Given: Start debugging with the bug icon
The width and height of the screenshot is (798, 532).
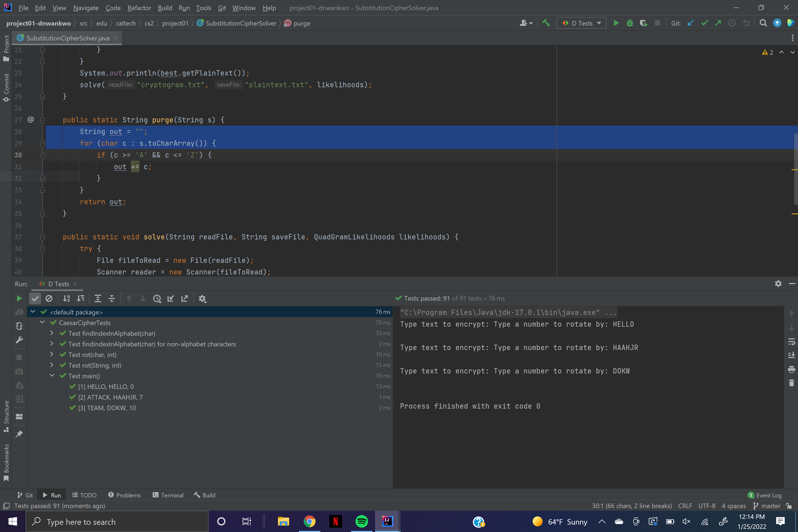Looking at the screenshot, I should (x=630, y=23).
